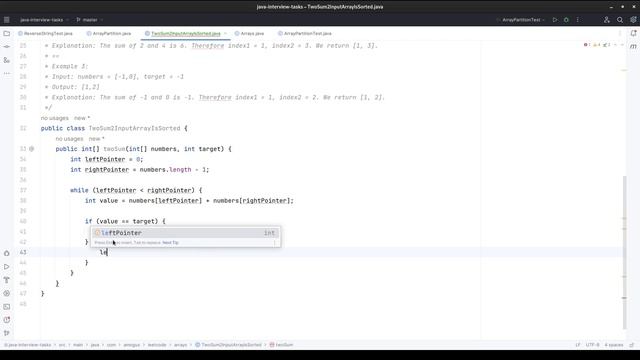This screenshot has width=640, height=360.
Task: Toggle read-only lock in status bar
Action: pos(632,345)
